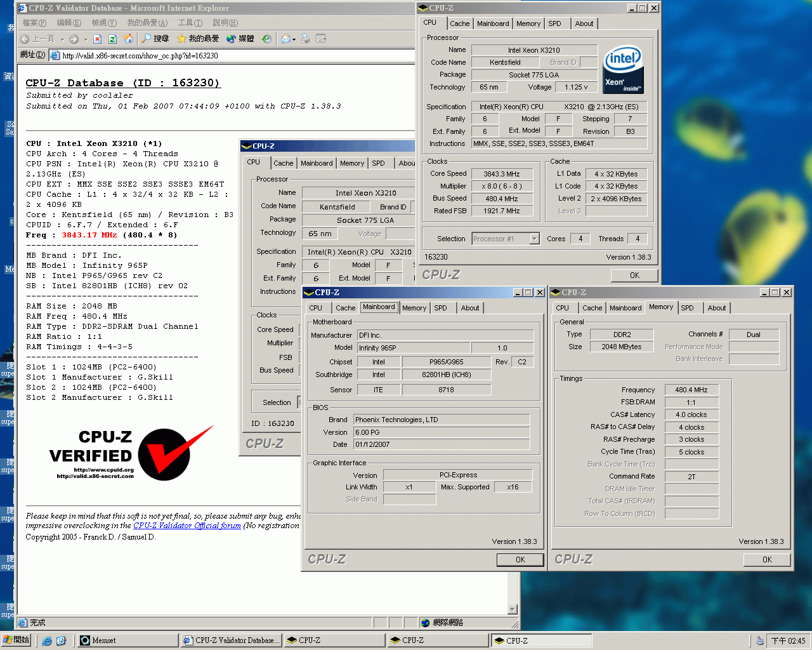Click the Mail envelope icon in IE toolbar
Screen dimensions: 812x650
285,39
